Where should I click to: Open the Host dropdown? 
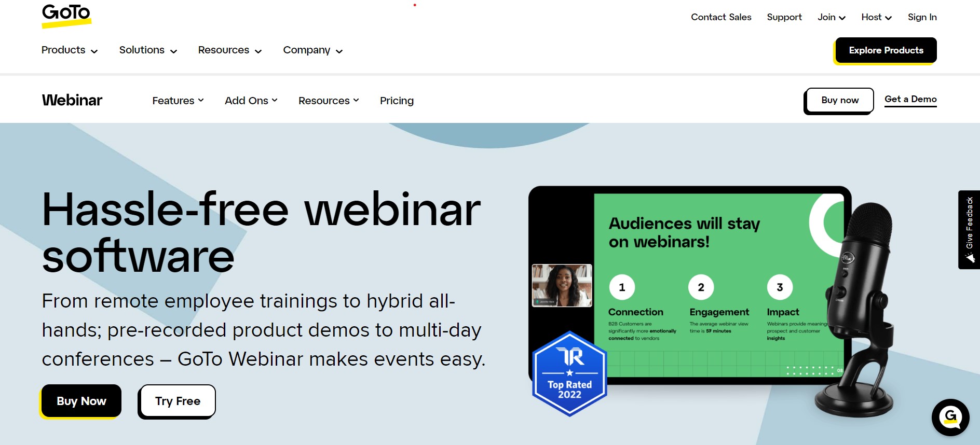point(877,17)
